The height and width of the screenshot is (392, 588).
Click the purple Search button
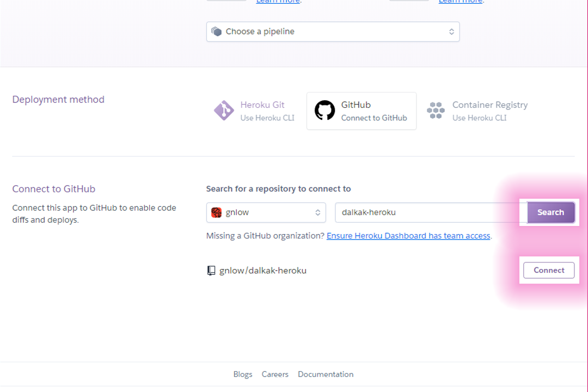550,212
